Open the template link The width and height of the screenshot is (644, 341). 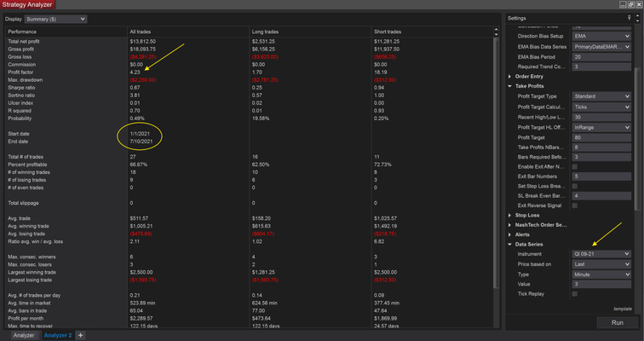pyautogui.click(x=623, y=309)
